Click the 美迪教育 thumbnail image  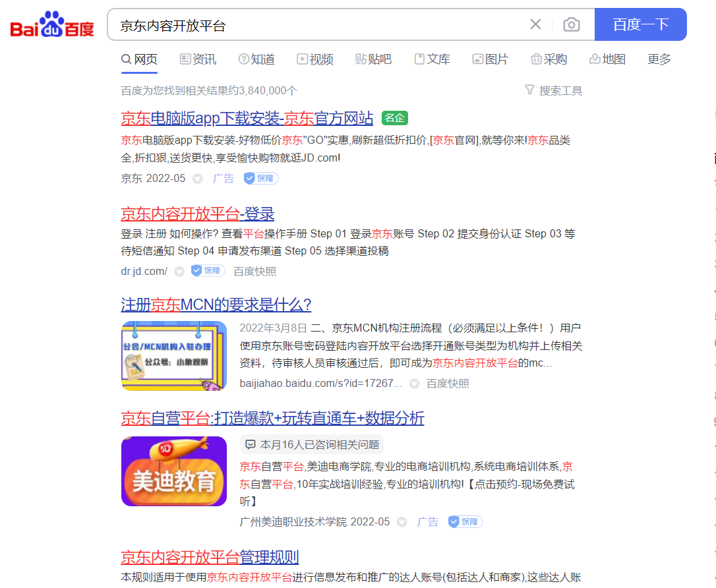(x=174, y=471)
